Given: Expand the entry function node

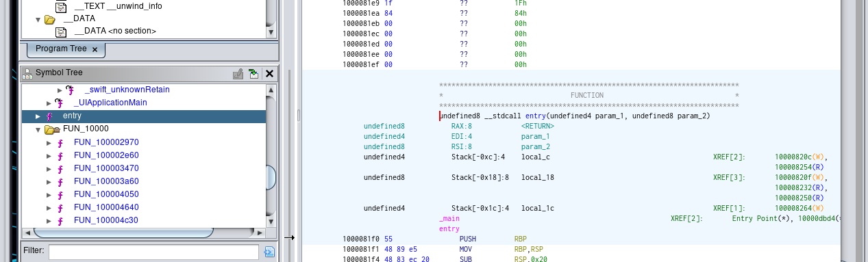Looking at the screenshot, I should pyautogui.click(x=38, y=116).
